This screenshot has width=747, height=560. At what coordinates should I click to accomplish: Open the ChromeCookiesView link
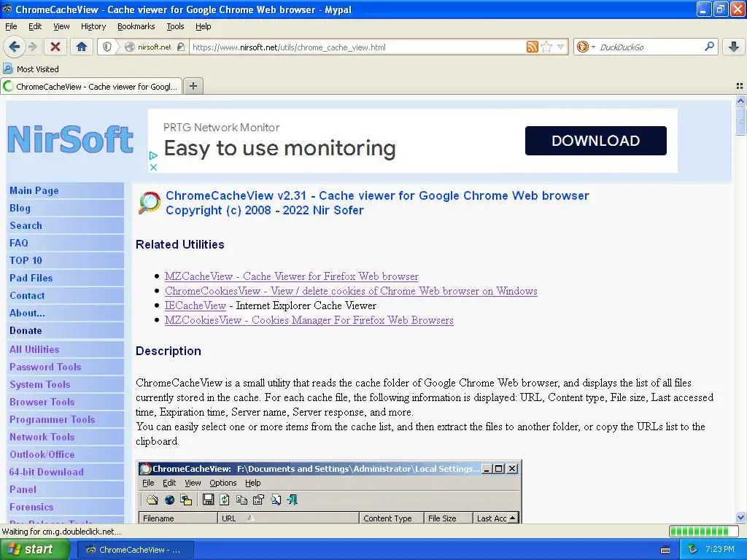351,291
